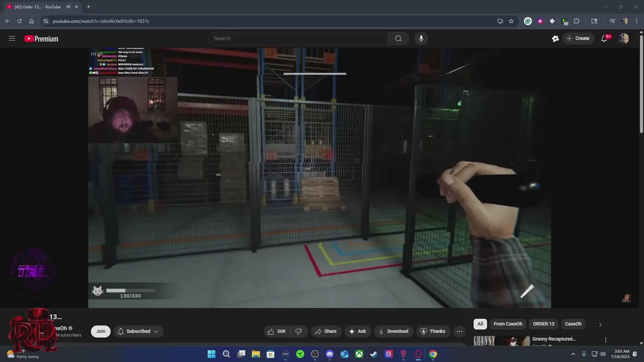The height and width of the screenshot is (362, 644).
Task: Click the Chrome profile avatar
Action: [624, 21]
